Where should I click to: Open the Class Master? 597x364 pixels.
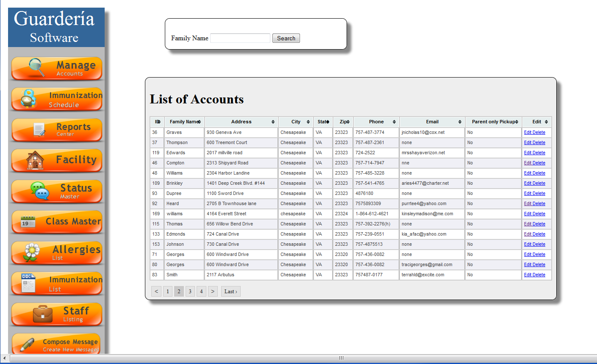(x=56, y=222)
